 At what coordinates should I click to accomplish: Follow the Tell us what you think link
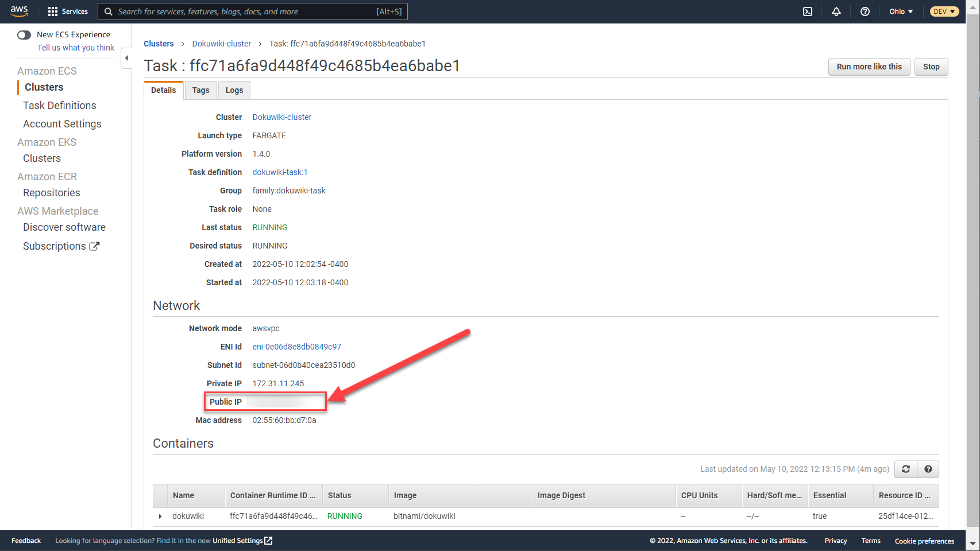[x=76, y=48]
